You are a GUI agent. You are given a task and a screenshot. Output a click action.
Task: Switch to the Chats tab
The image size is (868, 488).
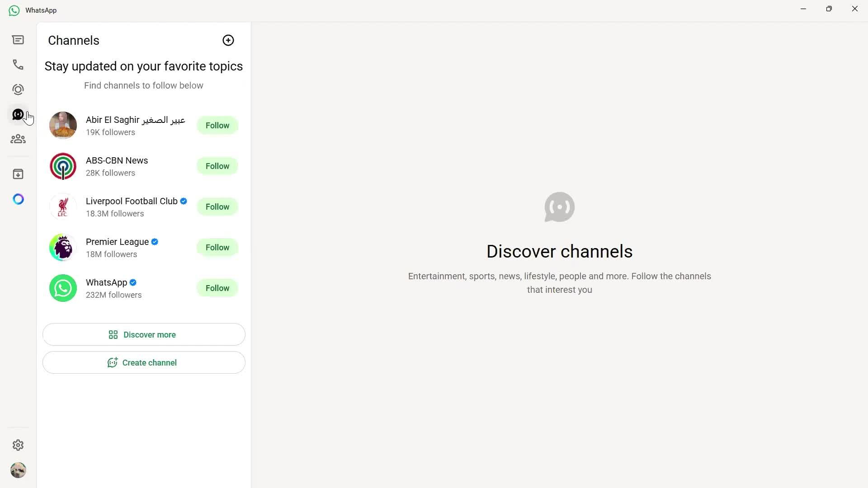point(18,40)
